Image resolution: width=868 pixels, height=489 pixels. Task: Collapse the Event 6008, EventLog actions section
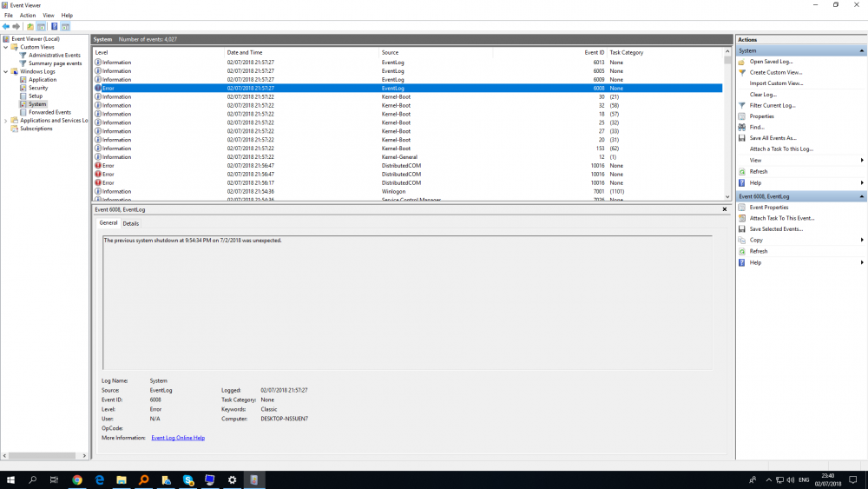(x=861, y=196)
